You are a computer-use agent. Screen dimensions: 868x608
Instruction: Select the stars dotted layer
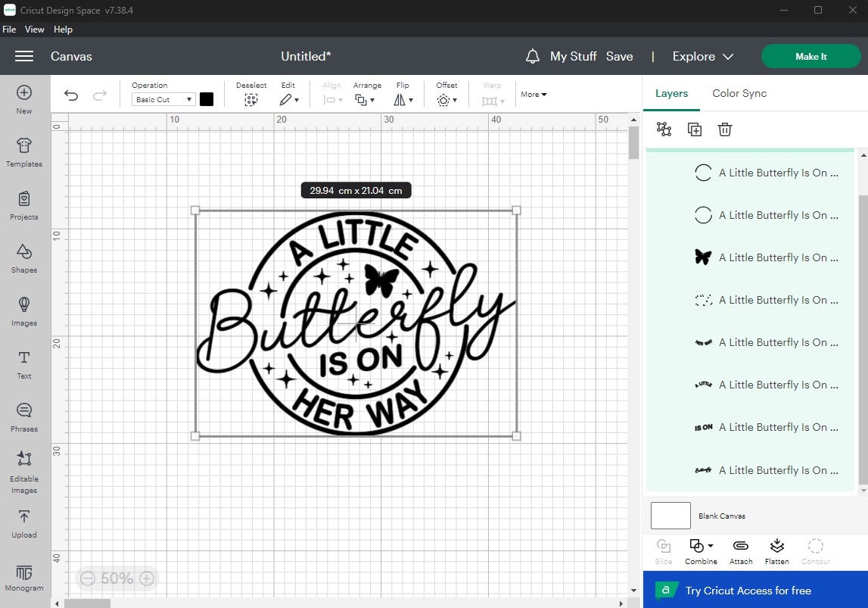click(x=750, y=300)
